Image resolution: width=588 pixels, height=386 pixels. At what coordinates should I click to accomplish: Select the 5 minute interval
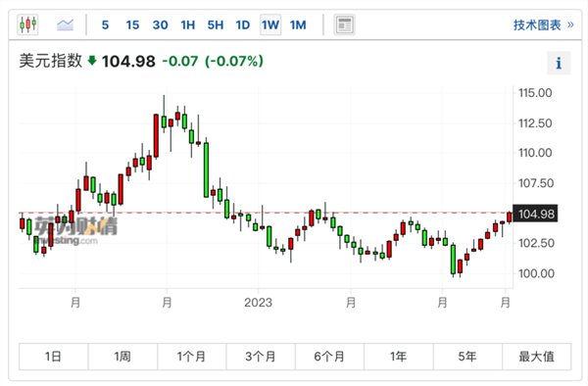[105, 24]
